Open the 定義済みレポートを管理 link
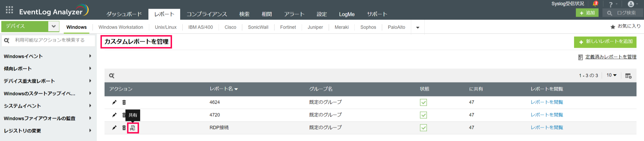The image size is (644, 141). coord(610,57)
